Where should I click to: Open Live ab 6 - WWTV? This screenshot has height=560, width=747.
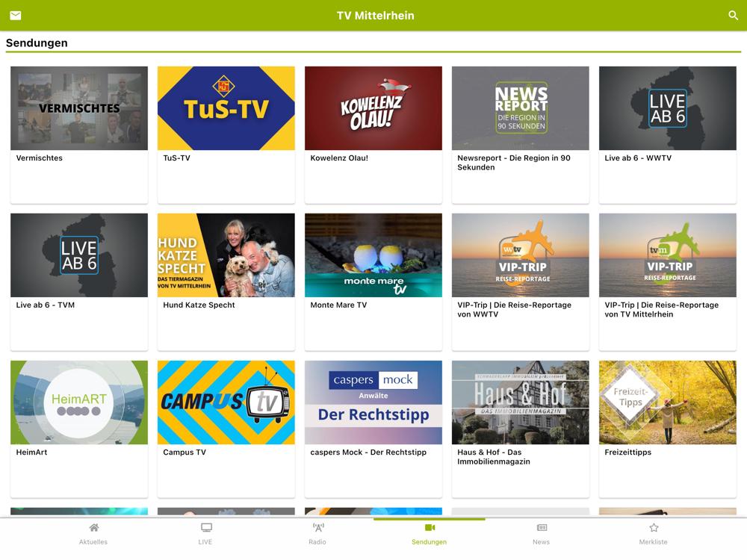(667, 134)
